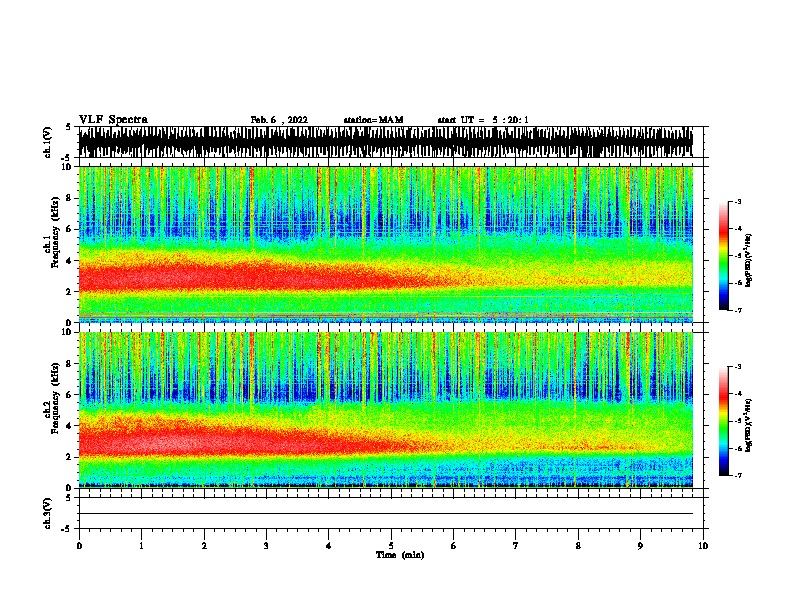Image resolution: width=792 pixels, height=612 pixels.
Task: Click the "4" kHz tick on ch.1 frequency axis
Action: (x=70, y=261)
